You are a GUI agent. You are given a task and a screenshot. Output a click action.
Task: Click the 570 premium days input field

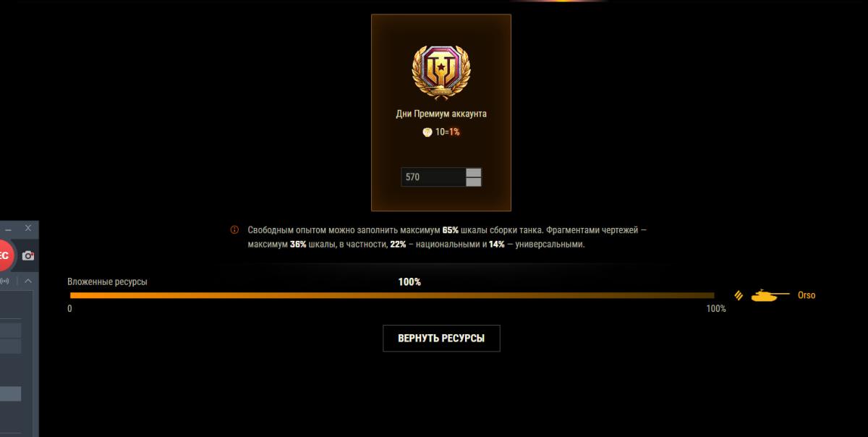pos(433,177)
